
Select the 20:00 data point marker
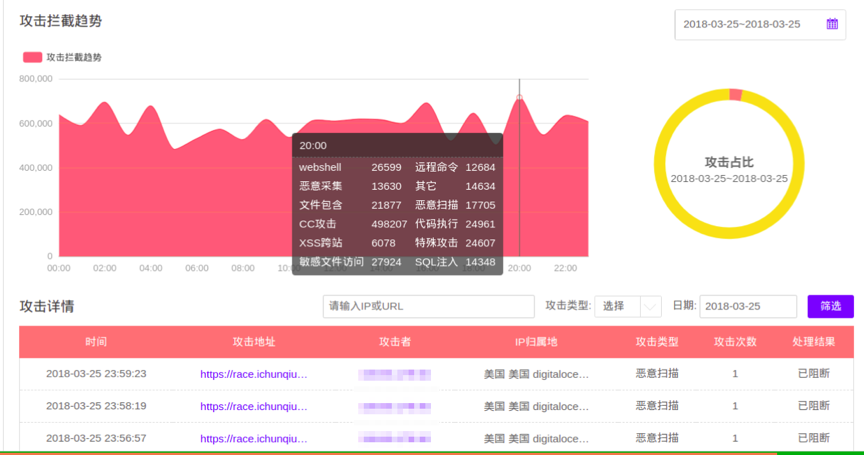click(519, 98)
